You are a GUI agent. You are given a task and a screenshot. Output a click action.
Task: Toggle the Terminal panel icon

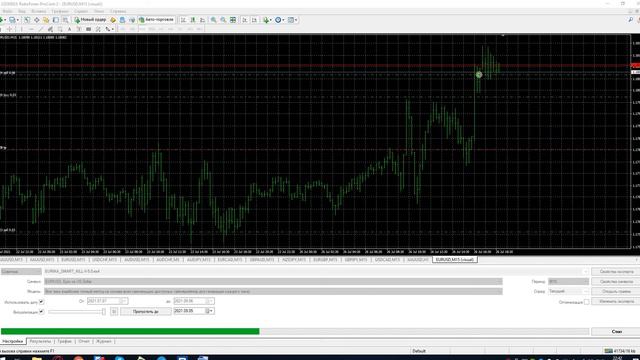pos(56,20)
